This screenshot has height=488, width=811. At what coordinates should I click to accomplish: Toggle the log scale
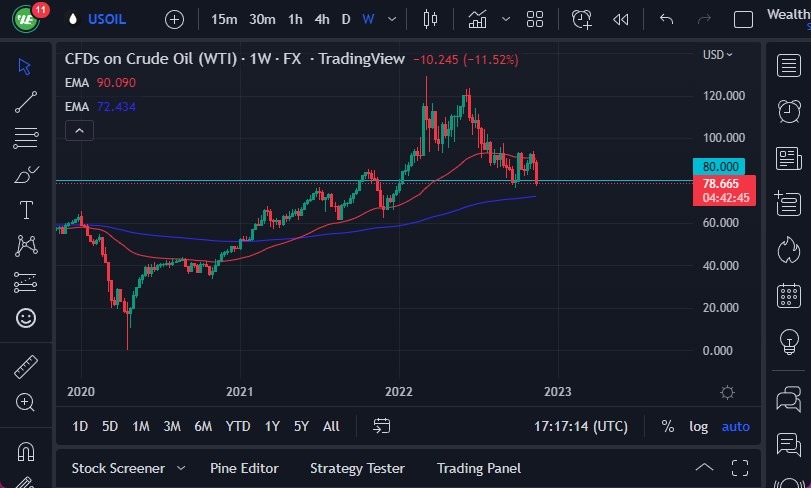(x=698, y=426)
